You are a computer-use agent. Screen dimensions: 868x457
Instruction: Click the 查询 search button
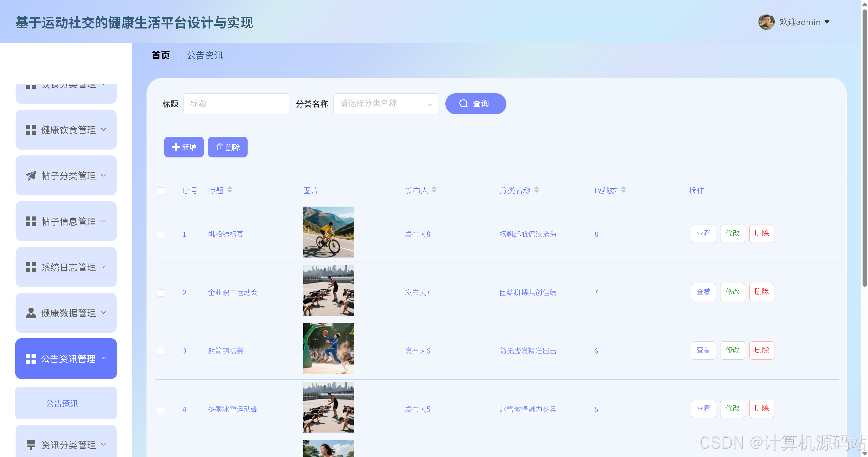(x=476, y=103)
